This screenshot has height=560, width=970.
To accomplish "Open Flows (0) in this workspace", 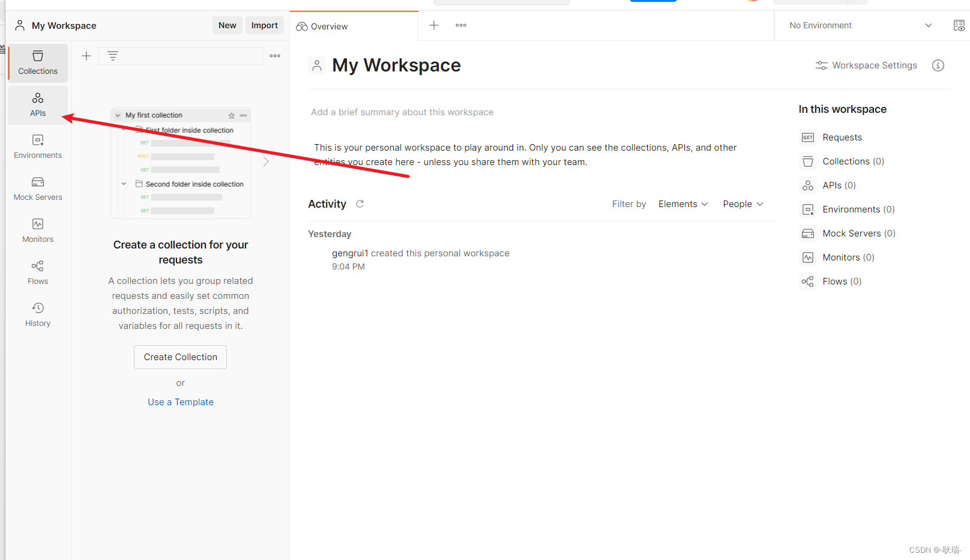I will click(x=842, y=282).
